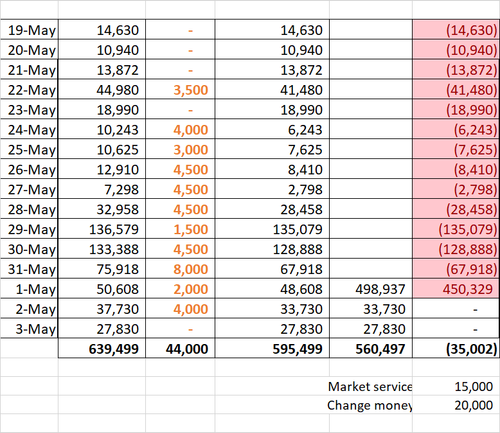Select the 27-May date cell
The height and width of the screenshot is (433, 500).
29,189
